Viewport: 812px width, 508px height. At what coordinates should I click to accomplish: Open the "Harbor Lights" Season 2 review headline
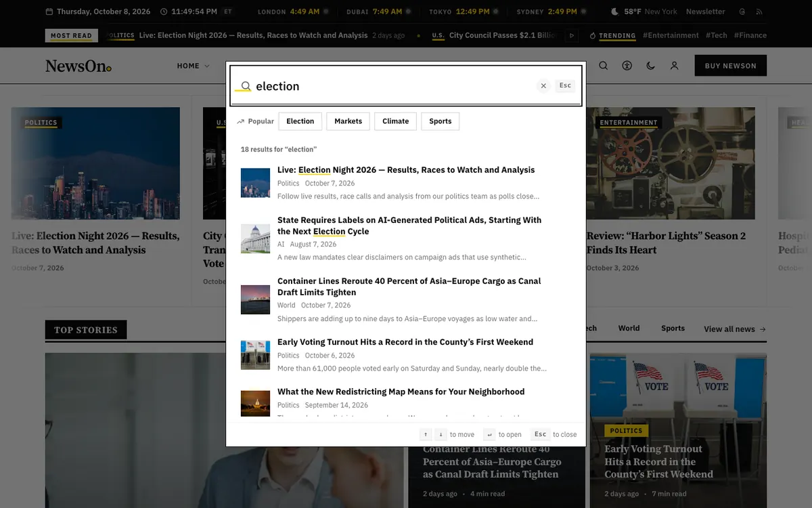coord(666,242)
